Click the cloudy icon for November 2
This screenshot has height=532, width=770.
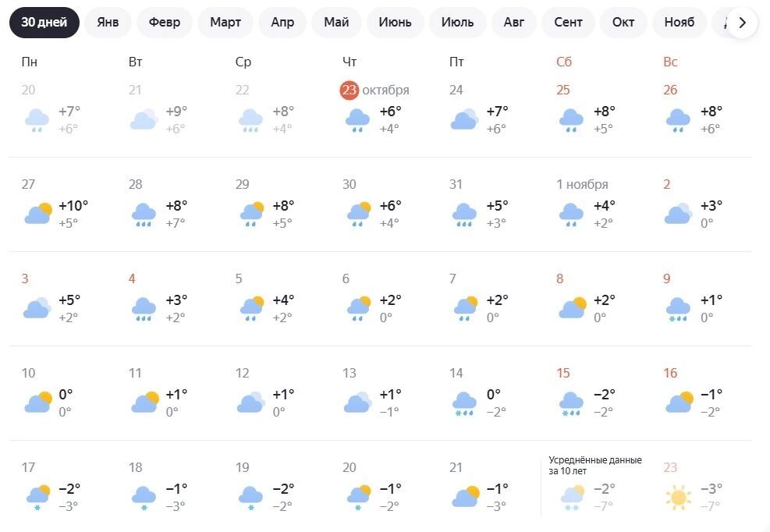(x=678, y=214)
